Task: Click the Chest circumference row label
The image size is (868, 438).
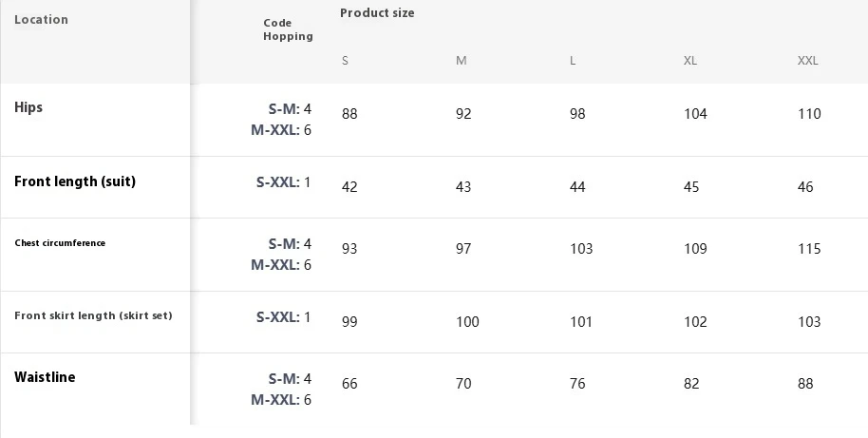Action: coord(60,243)
